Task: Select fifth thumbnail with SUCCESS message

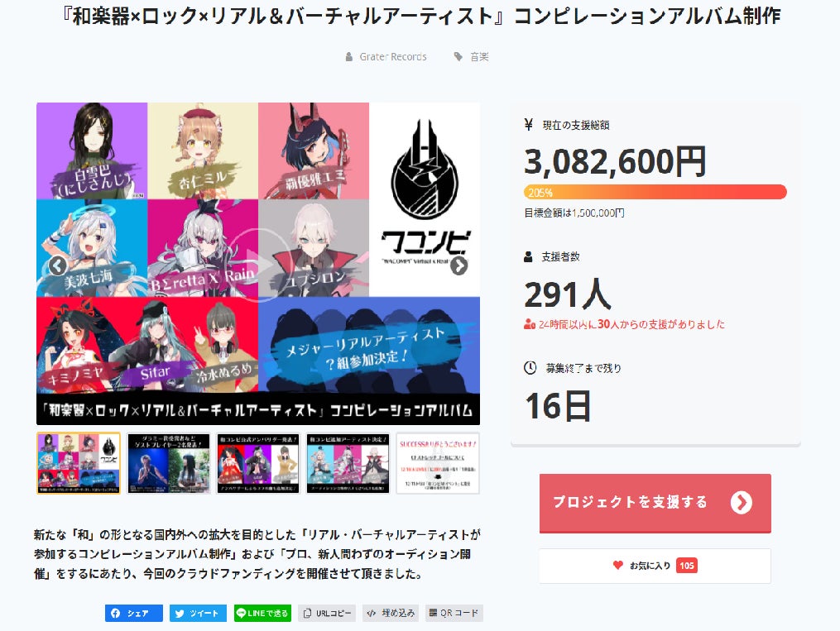Action: tap(438, 463)
